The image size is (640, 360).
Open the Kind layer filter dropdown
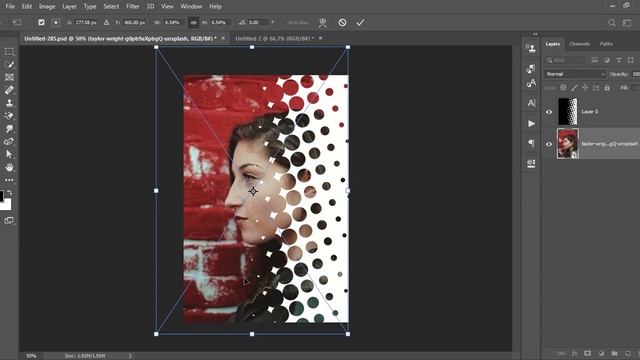click(x=565, y=60)
